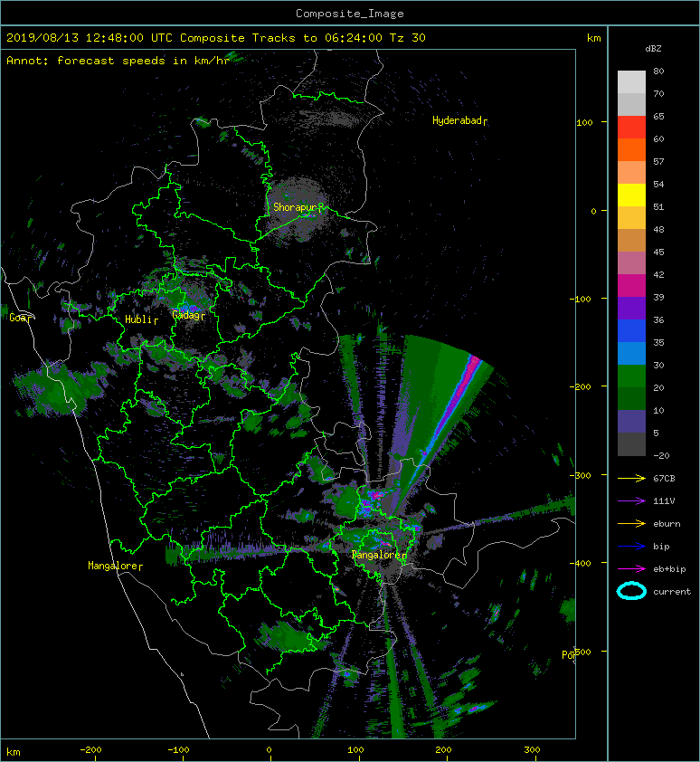Image resolution: width=700 pixels, height=762 pixels.
Task: Select the 48 dBZ brown-orange swatch
Action: pos(631,240)
